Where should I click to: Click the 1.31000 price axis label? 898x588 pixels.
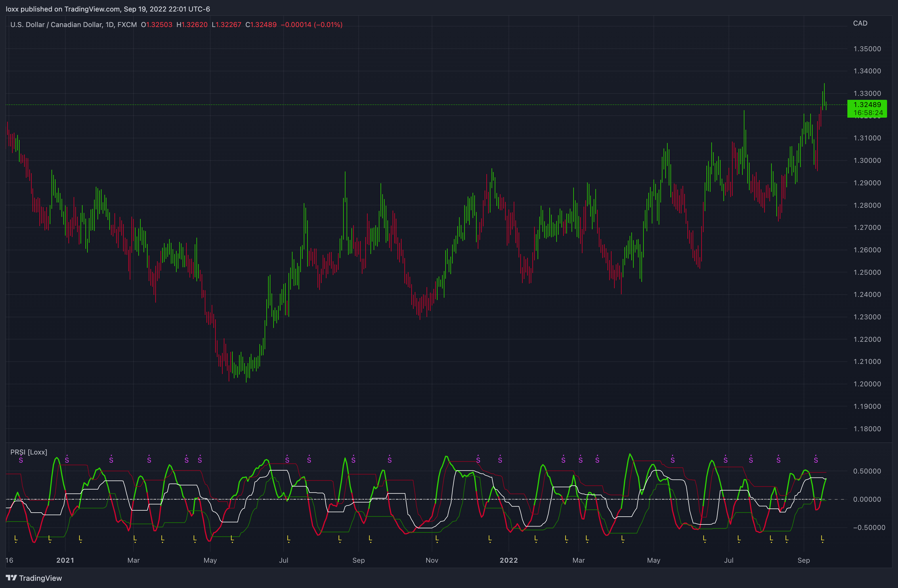[868, 138]
